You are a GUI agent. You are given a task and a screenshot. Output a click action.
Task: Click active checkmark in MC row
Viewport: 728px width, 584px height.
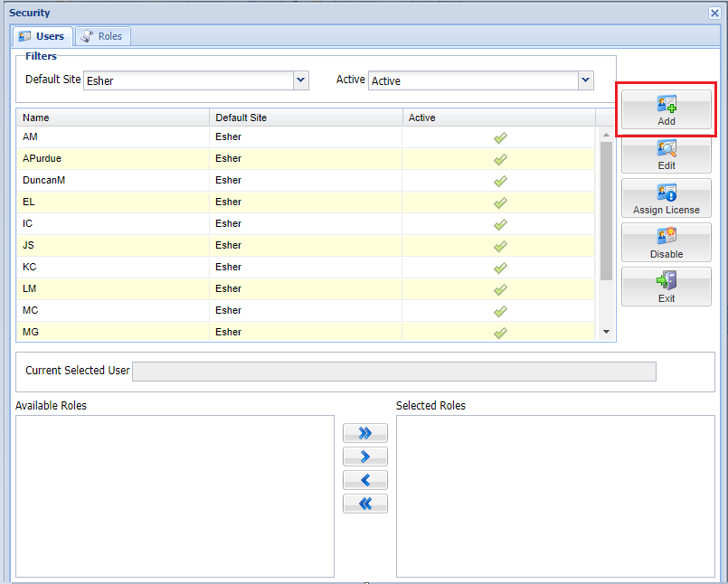click(x=500, y=311)
